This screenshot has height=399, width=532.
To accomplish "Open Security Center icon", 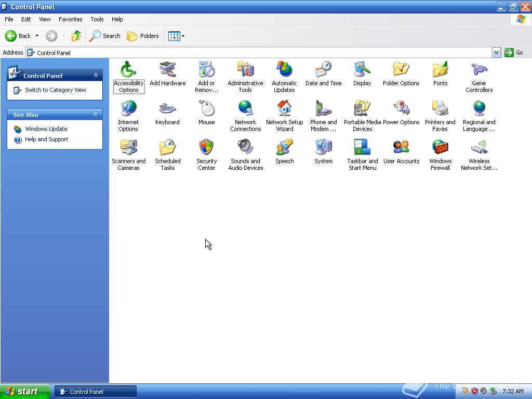I will 206,155.
